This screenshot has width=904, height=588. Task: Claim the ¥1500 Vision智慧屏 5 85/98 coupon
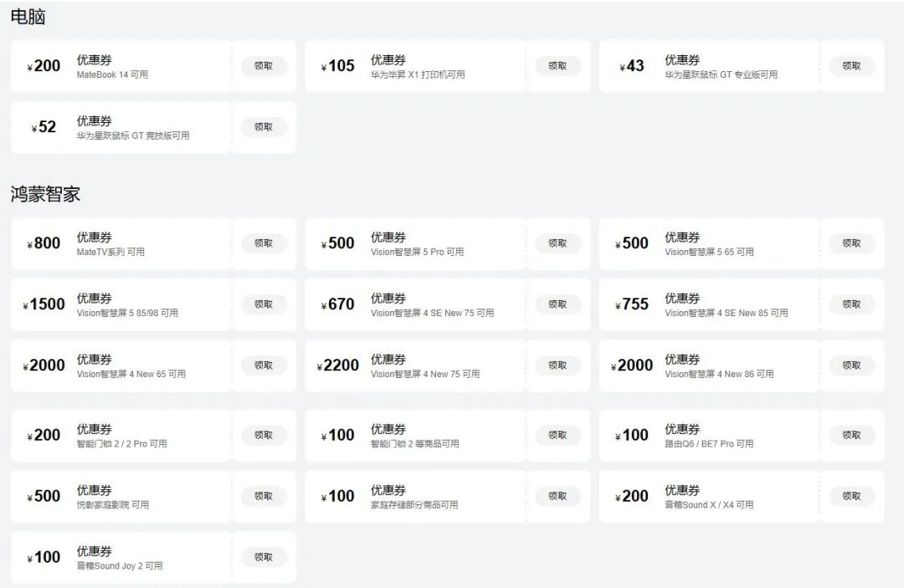[264, 304]
